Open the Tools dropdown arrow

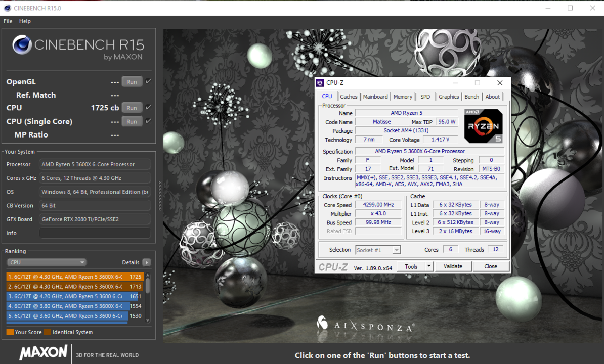429,266
